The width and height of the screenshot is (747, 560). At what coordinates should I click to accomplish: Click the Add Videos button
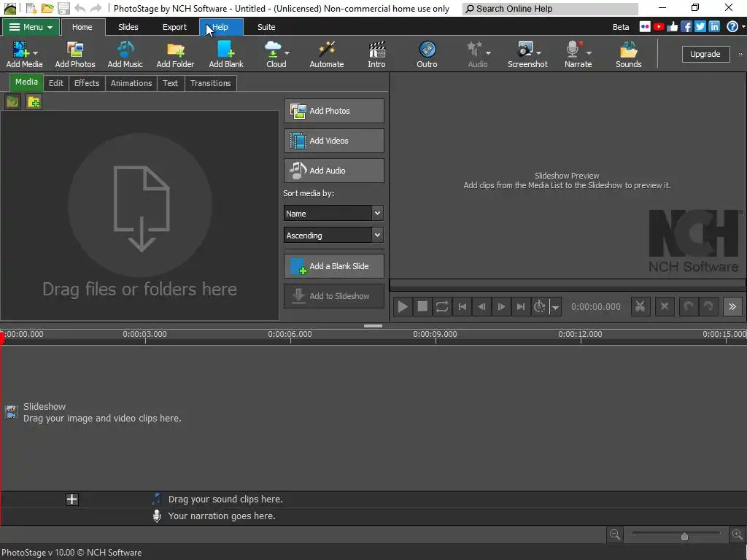point(334,141)
